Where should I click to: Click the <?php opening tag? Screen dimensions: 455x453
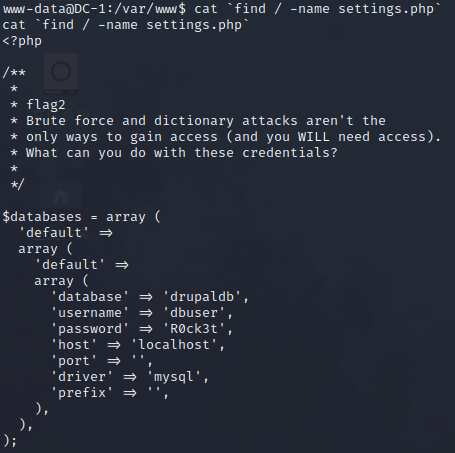(x=22, y=41)
